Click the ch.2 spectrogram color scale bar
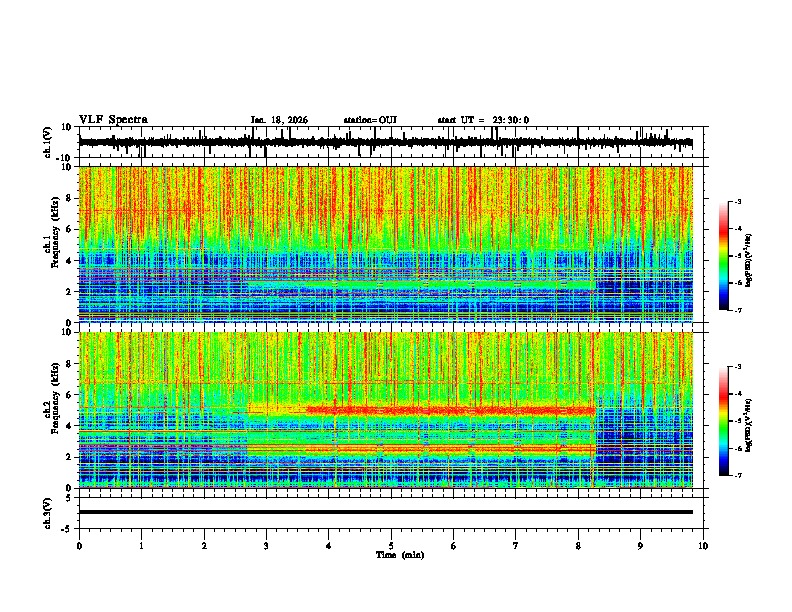The height and width of the screenshot is (612, 792). [724, 421]
